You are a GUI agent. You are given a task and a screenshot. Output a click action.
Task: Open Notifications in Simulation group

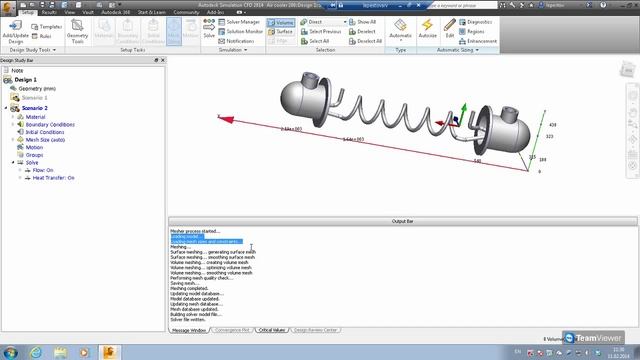(236, 41)
